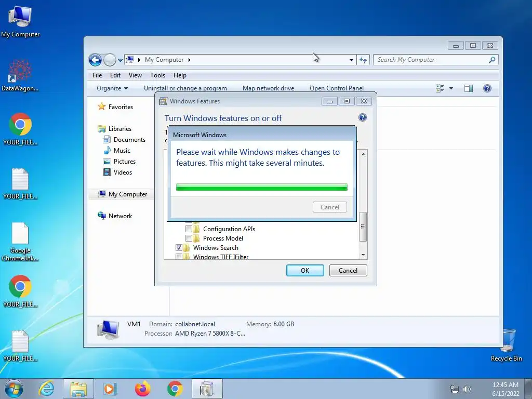Uncheck the Windows Search checkbox
Viewport: 532px width, 399px height.
click(179, 248)
